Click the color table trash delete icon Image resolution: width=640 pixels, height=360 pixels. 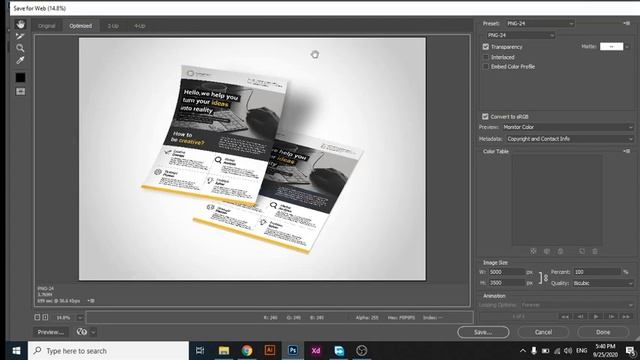(x=595, y=251)
